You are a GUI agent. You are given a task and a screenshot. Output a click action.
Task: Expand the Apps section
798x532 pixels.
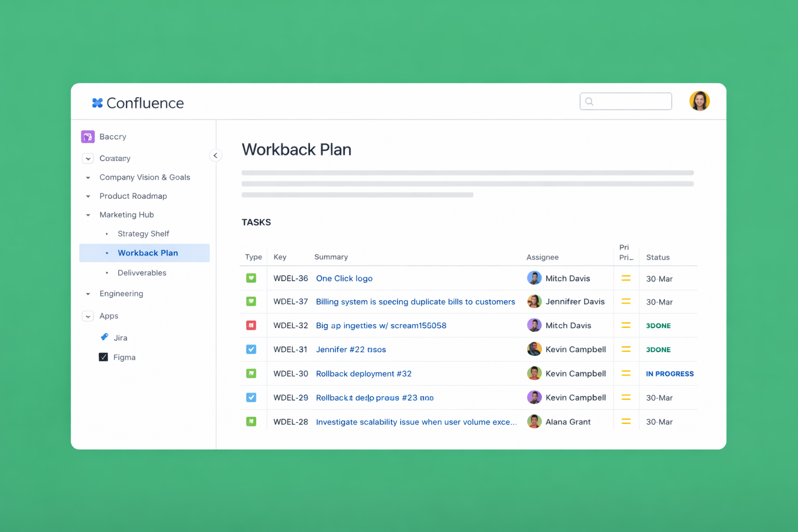(x=87, y=316)
